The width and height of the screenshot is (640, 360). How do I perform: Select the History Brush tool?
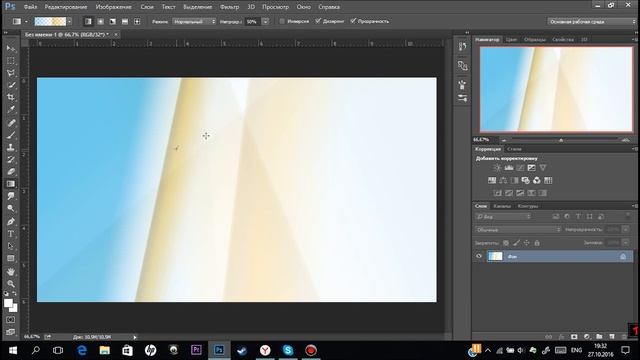tap(11, 159)
